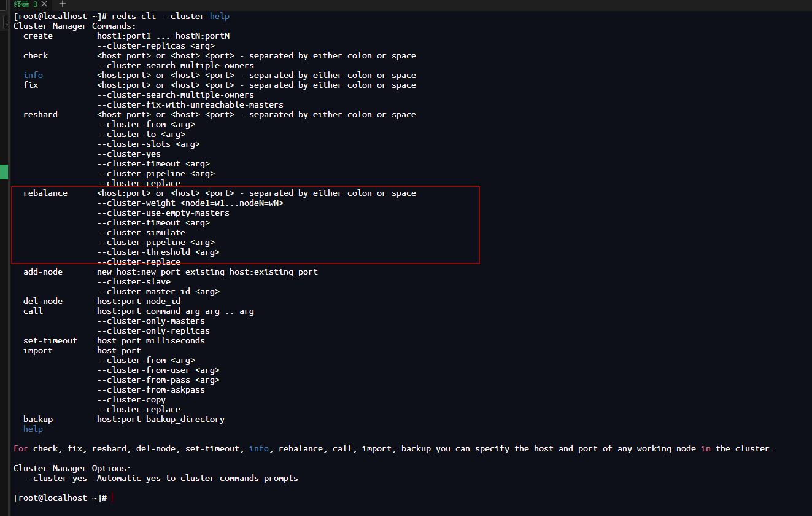Click the '--cluster-use-empty-masters' option
The image size is (812, 516).
pyautogui.click(x=163, y=213)
